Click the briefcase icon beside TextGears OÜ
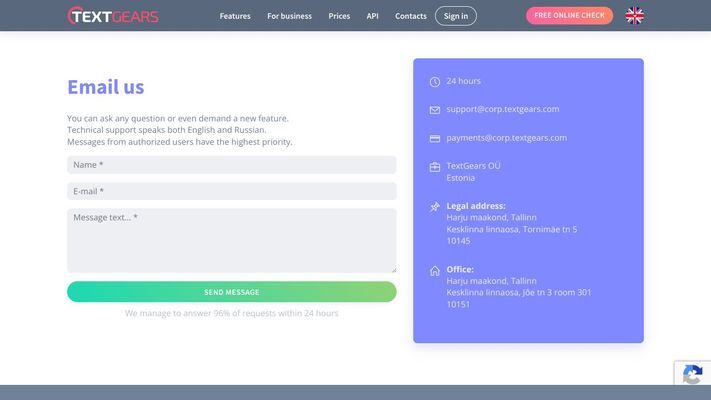 point(434,167)
